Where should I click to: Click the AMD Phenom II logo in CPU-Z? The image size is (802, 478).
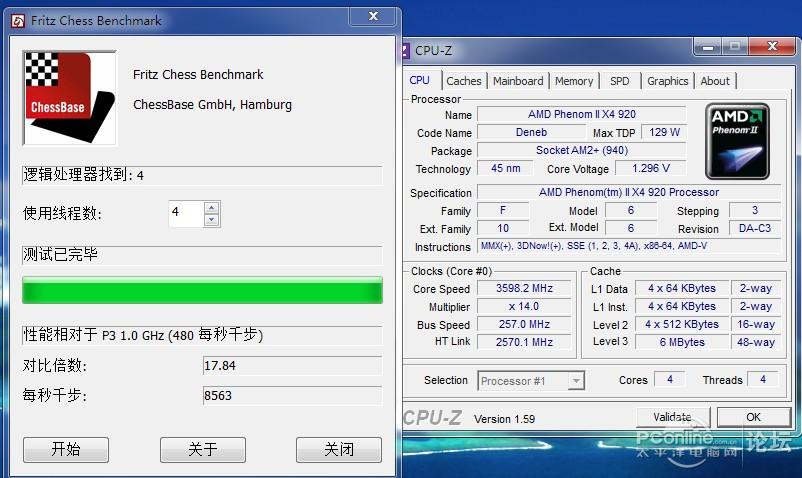click(737, 142)
